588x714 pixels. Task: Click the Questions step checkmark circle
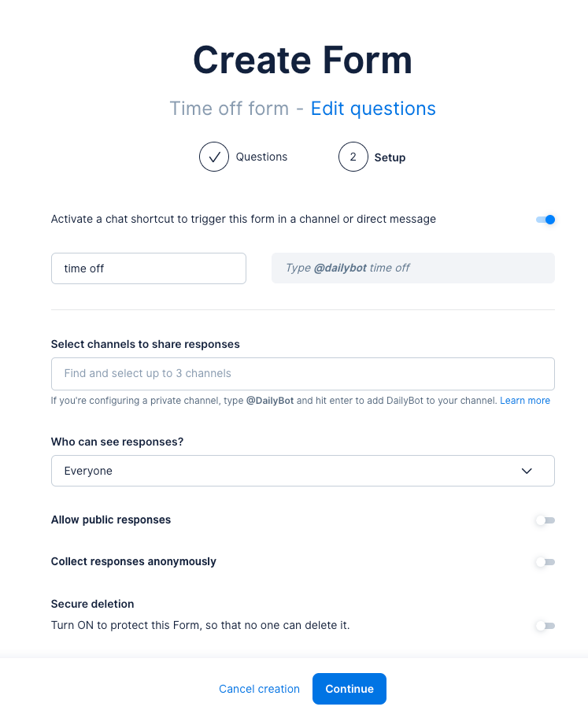pos(214,157)
